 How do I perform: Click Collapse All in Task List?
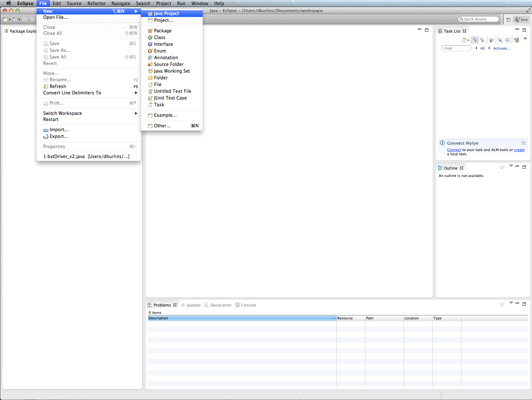pyautogui.click(x=508, y=40)
